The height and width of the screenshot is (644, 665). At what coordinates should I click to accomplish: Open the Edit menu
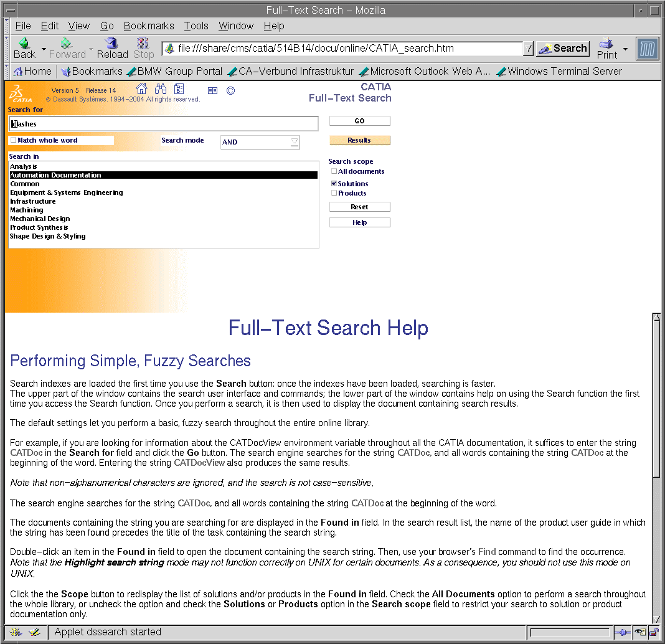[50, 26]
